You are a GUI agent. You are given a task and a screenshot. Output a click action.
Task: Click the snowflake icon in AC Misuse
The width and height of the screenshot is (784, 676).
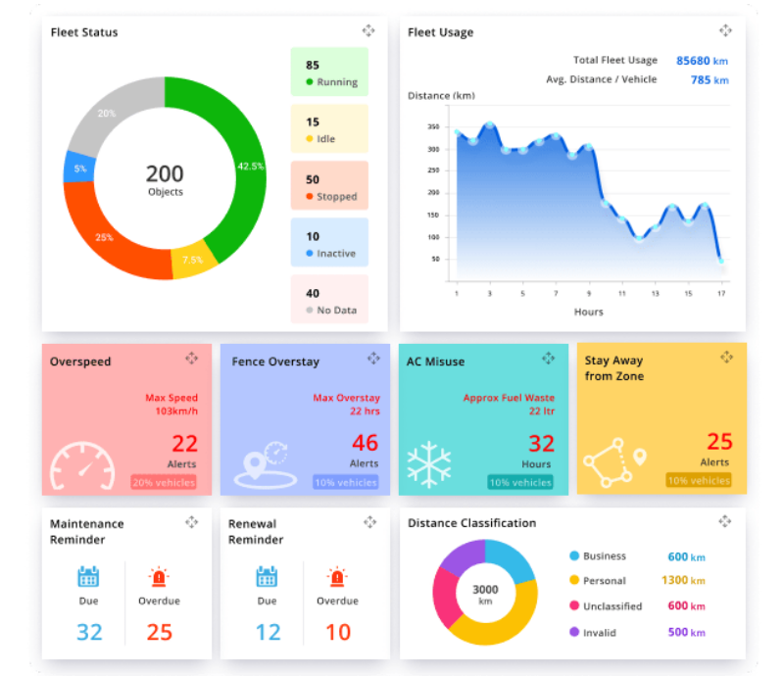pyautogui.click(x=428, y=464)
